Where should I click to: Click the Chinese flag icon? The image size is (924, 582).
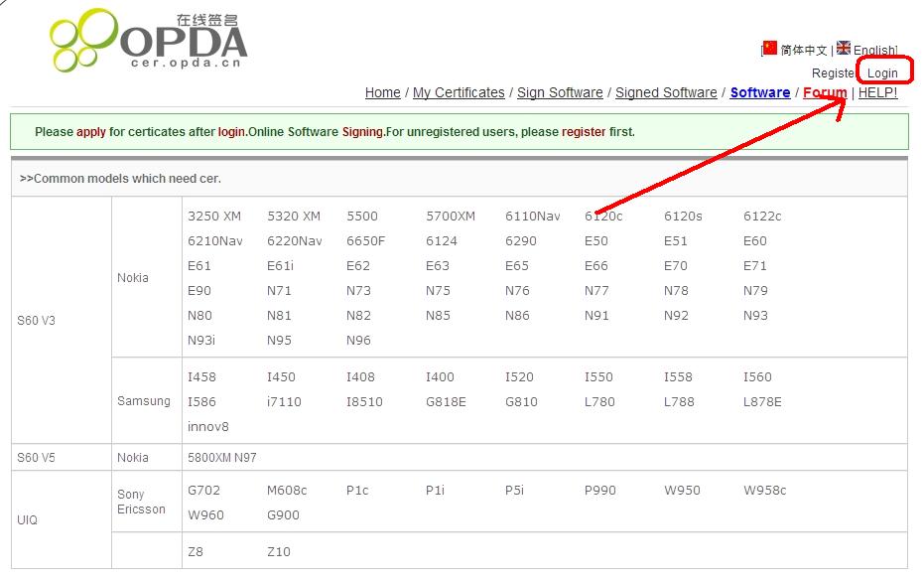[x=768, y=47]
